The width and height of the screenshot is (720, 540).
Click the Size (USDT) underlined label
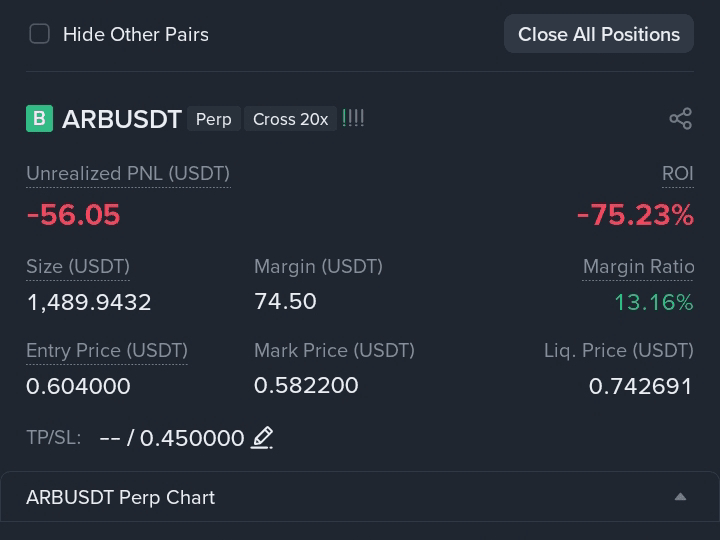78,267
